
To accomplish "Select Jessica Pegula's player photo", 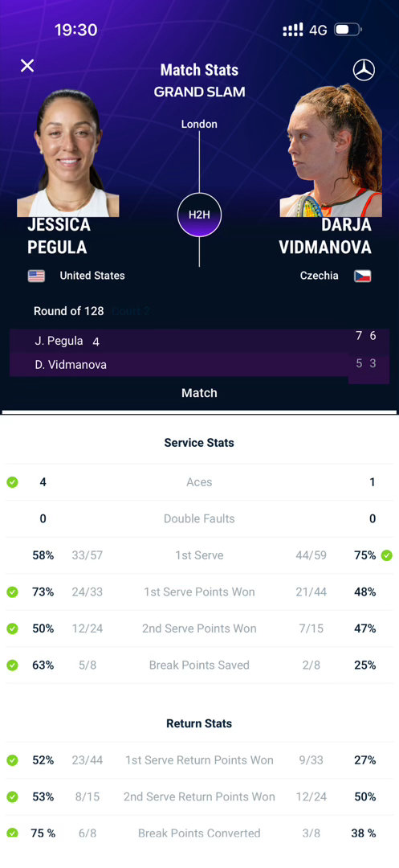I will tap(68, 153).
